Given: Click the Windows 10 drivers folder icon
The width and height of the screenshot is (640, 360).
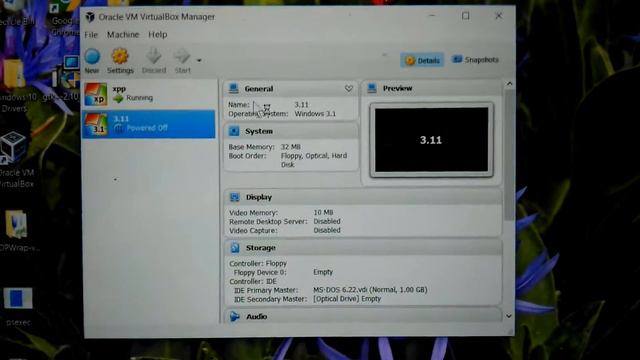Looking at the screenshot, I should pos(13,73).
